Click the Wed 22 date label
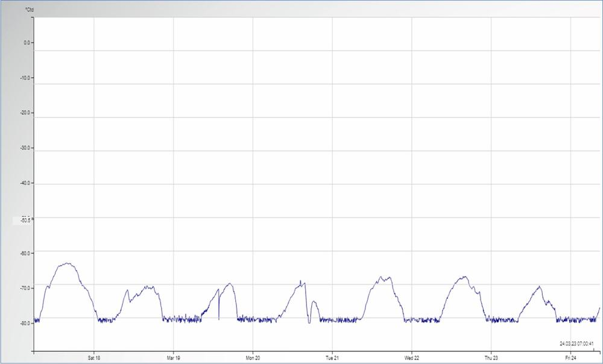603x364 pixels. pos(412,358)
